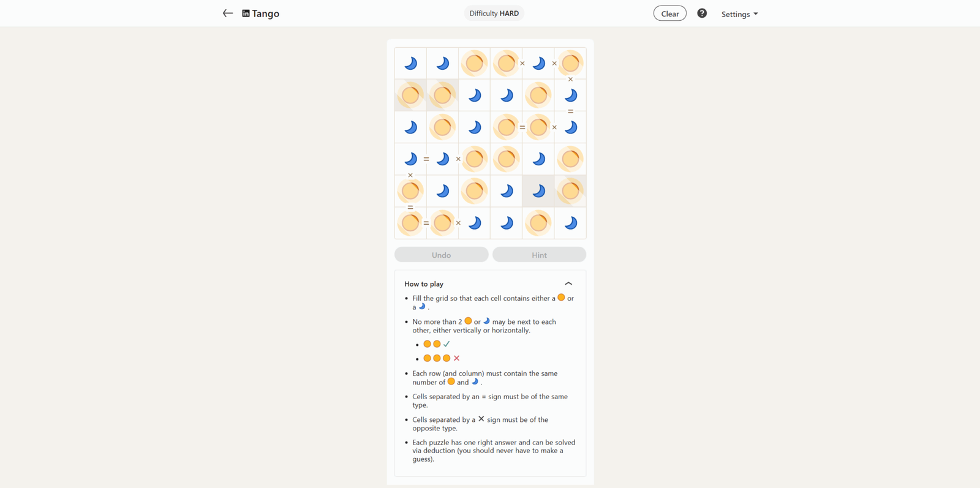
Task: Select the highlighted moon cell in fifth row
Action: 538,191
